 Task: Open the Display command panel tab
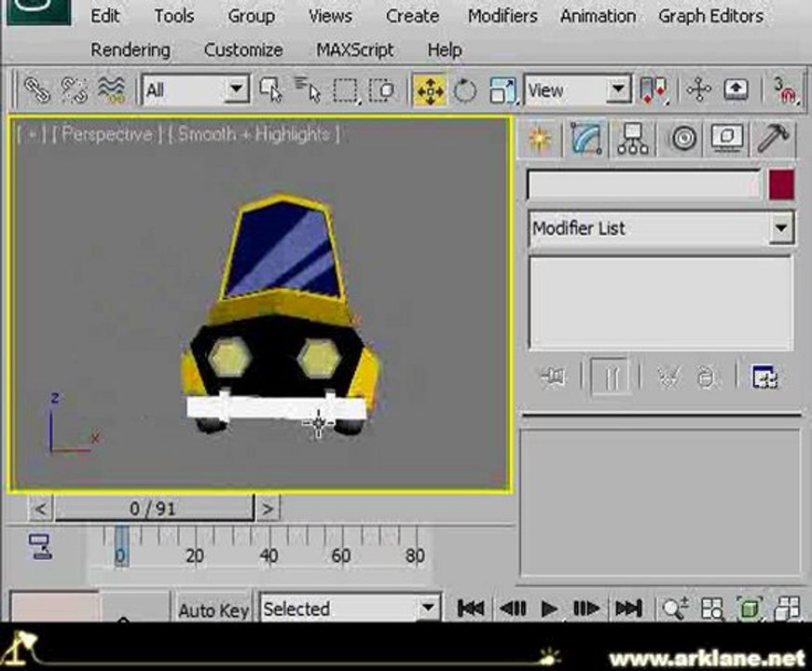[x=727, y=138]
